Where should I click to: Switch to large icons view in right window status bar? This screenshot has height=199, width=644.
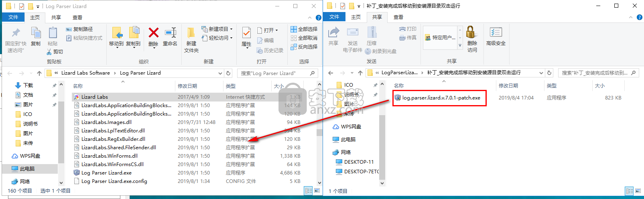(x=638, y=191)
